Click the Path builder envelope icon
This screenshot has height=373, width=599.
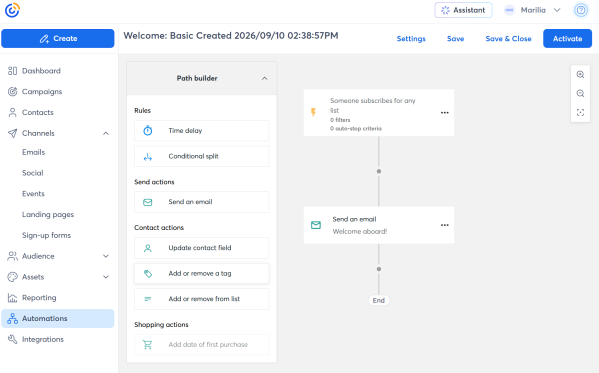(x=148, y=202)
